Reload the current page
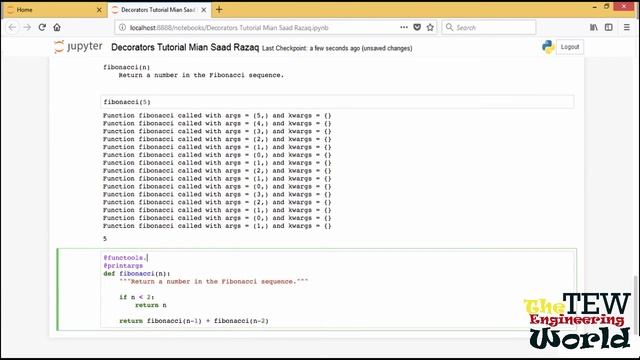 pyautogui.click(x=42, y=27)
